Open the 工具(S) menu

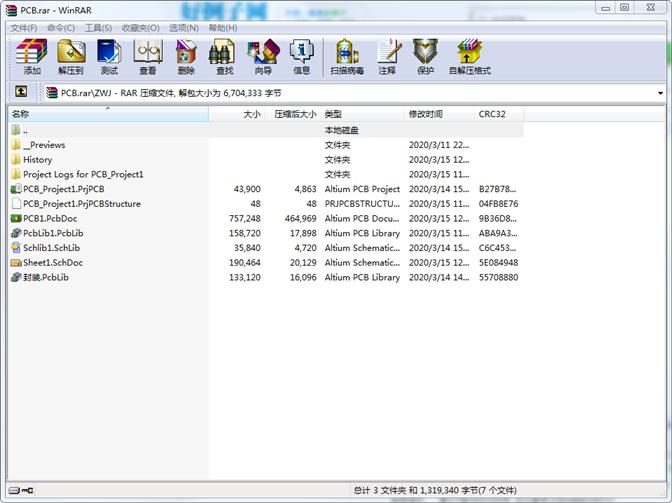pyautogui.click(x=98, y=28)
